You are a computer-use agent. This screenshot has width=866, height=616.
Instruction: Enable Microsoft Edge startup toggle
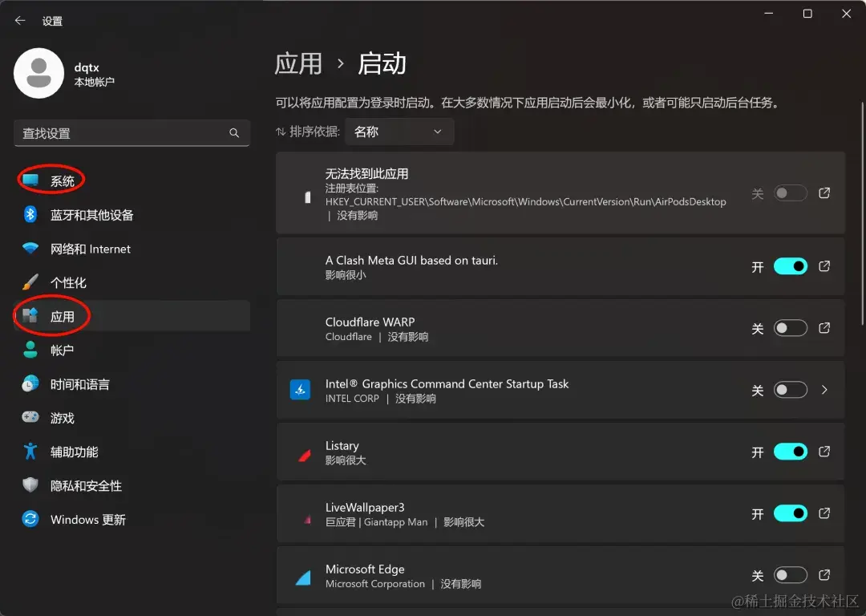pyautogui.click(x=790, y=575)
